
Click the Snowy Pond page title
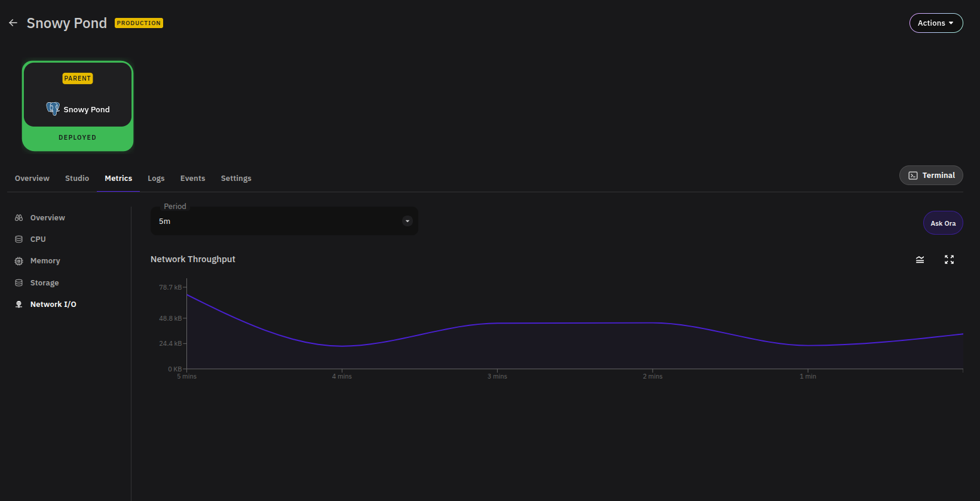pyautogui.click(x=67, y=23)
